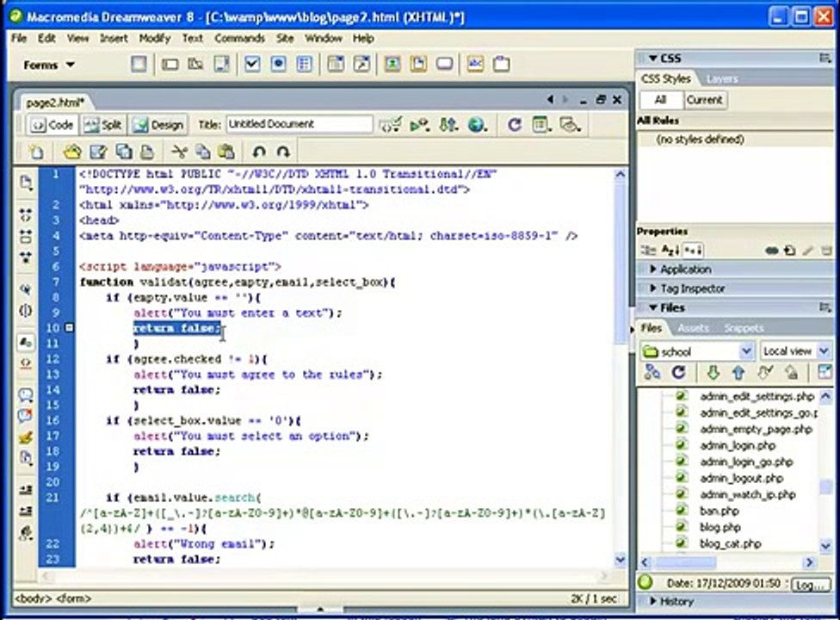The image size is (840, 620).
Task: Insert a checkbox form element
Action: [x=252, y=65]
